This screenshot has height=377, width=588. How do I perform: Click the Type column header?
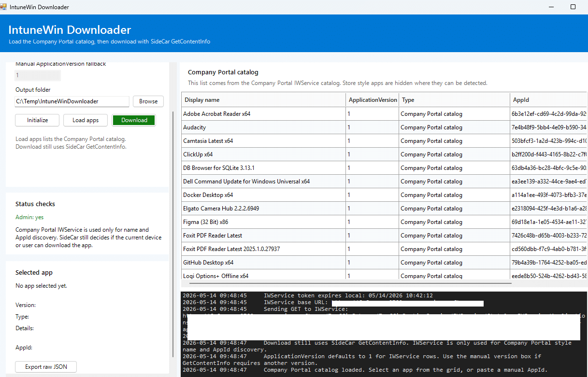(x=454, y=100)
